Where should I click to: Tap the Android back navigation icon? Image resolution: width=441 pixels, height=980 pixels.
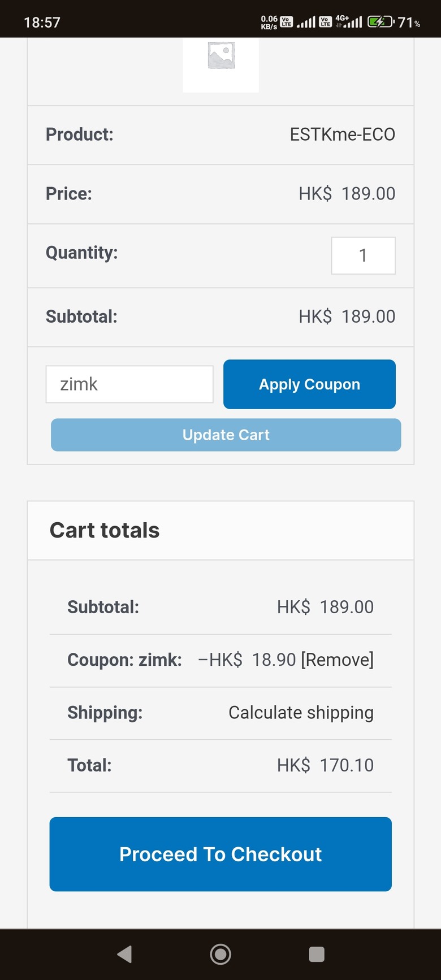[125, 954]
